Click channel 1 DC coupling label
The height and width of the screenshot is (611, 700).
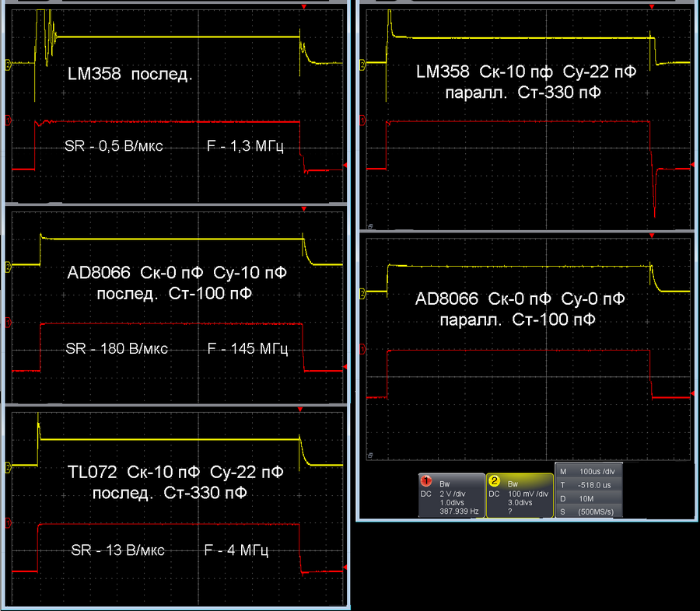point(426,494)
